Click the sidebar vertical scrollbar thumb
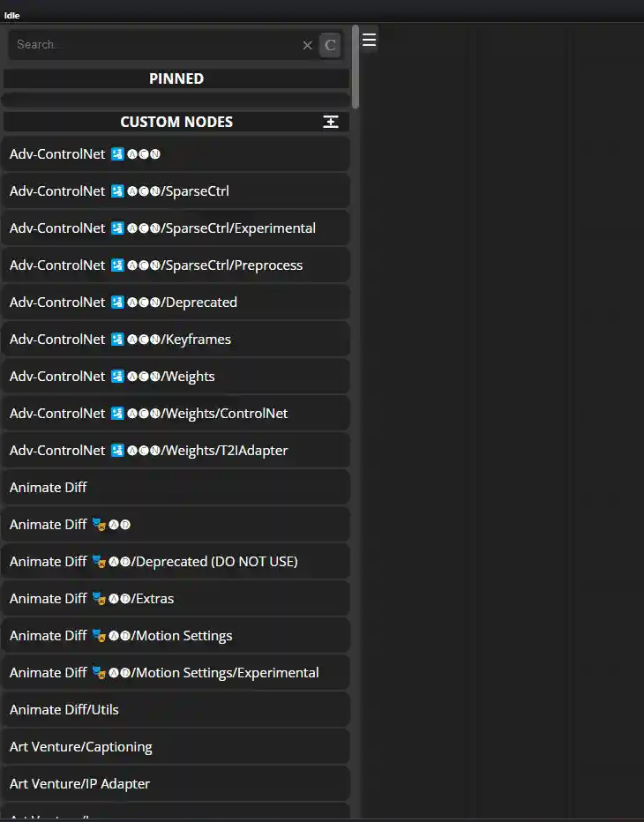The height and width of the screenshot is (822, 644). pos(356,66)
